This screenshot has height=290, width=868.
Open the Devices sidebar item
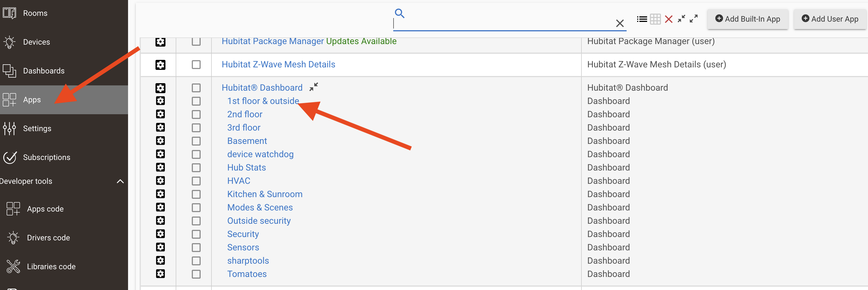pyautogui.click(x=64, y=42)
